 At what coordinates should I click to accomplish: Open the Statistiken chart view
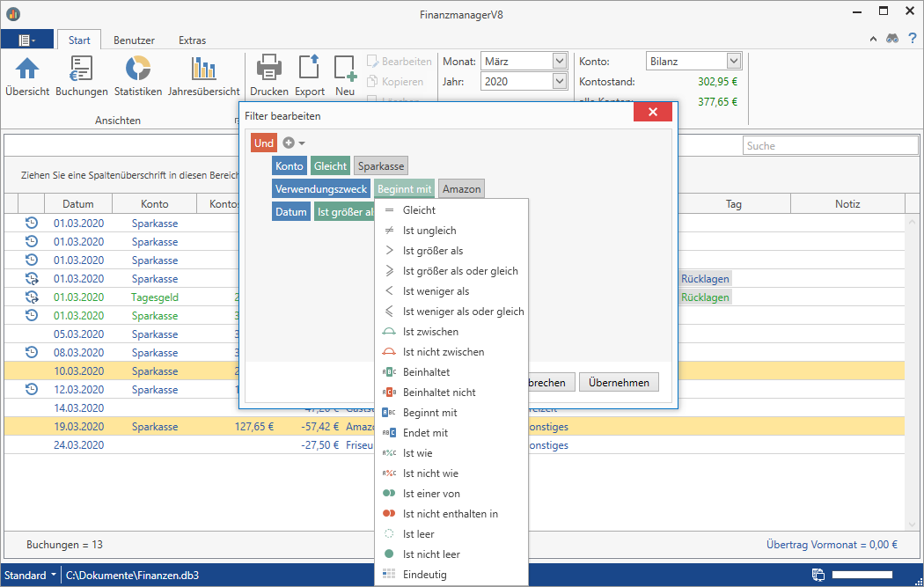point(138,76)
